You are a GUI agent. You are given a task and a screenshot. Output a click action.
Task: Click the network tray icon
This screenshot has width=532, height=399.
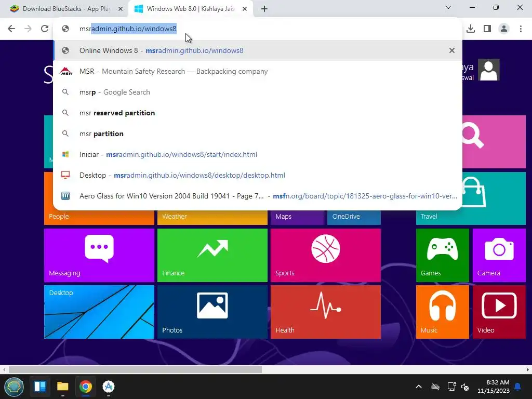tap(451, 387)
